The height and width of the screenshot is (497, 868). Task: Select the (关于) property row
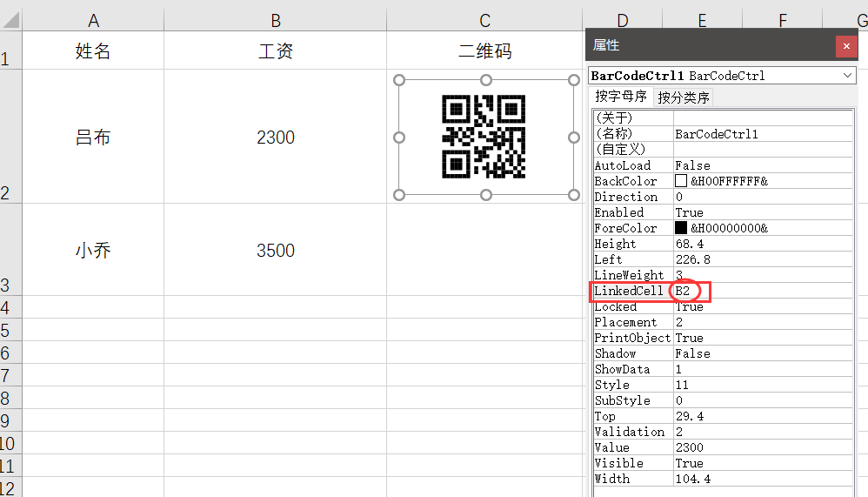(x=723, y=118)
